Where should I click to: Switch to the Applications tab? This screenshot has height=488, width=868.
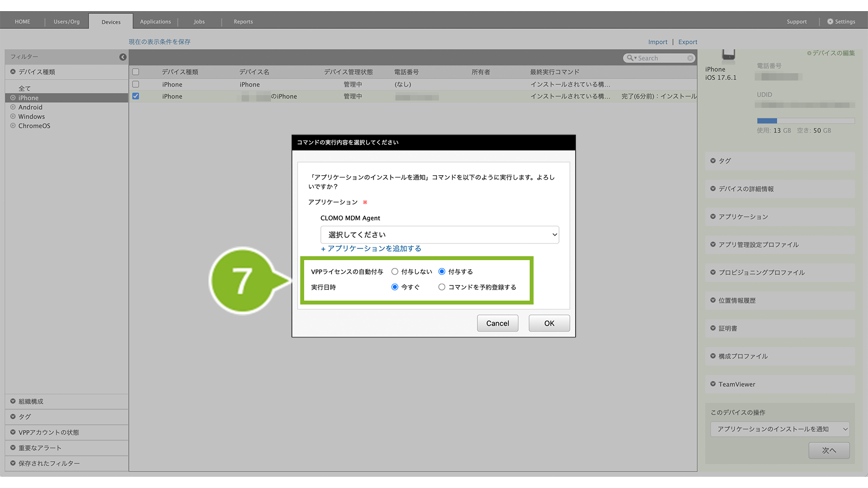pyautogui.click(x=155, y=21)
